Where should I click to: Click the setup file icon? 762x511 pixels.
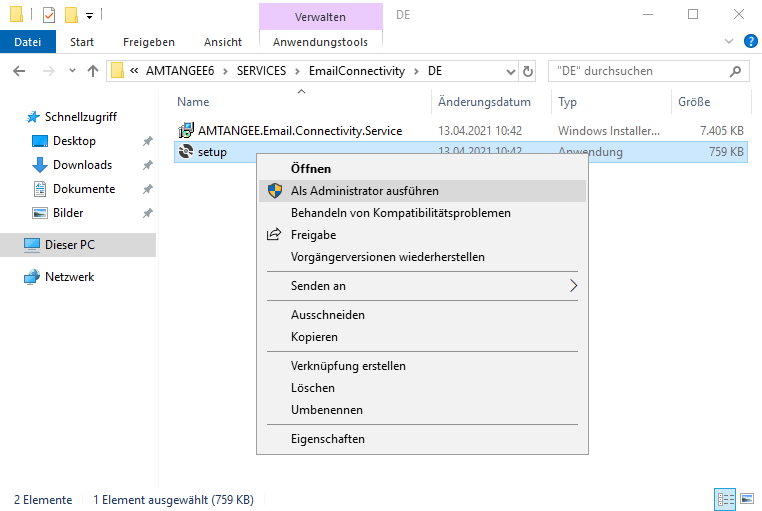pos(186,152)
